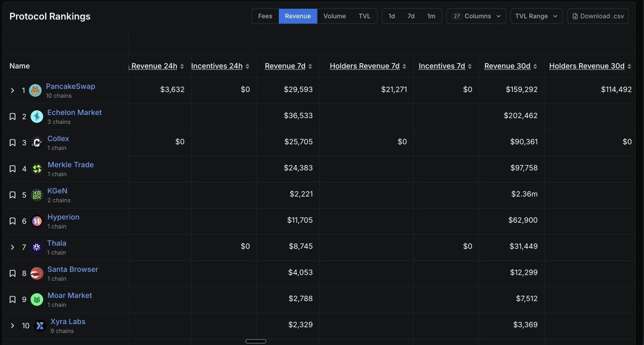Open PancakeSwap protocol link
The height and width of the screenshot is (345, 644).
(70, 86)
